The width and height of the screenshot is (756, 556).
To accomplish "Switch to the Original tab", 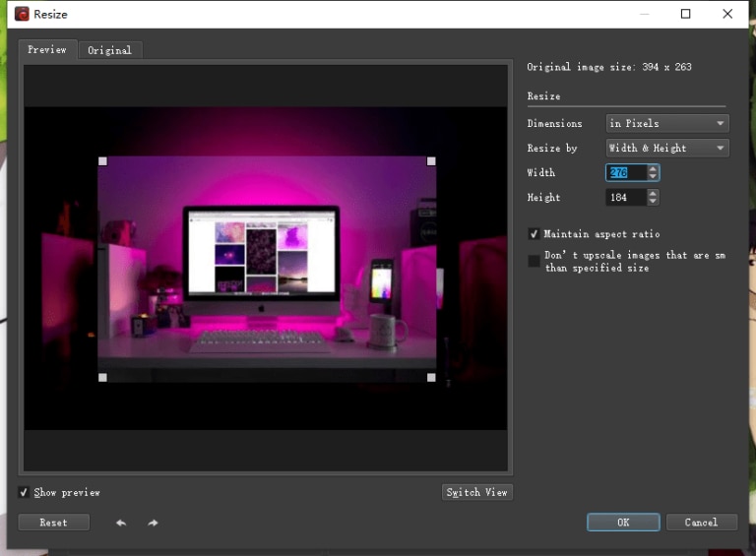I will pyautogui.click(x=110, y=50).
